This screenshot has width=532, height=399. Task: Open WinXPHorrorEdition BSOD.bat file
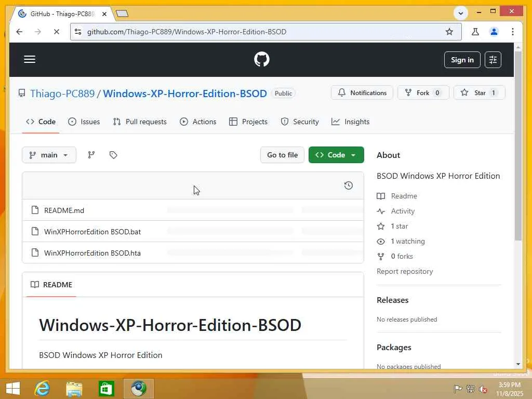(x=92, y=232)
